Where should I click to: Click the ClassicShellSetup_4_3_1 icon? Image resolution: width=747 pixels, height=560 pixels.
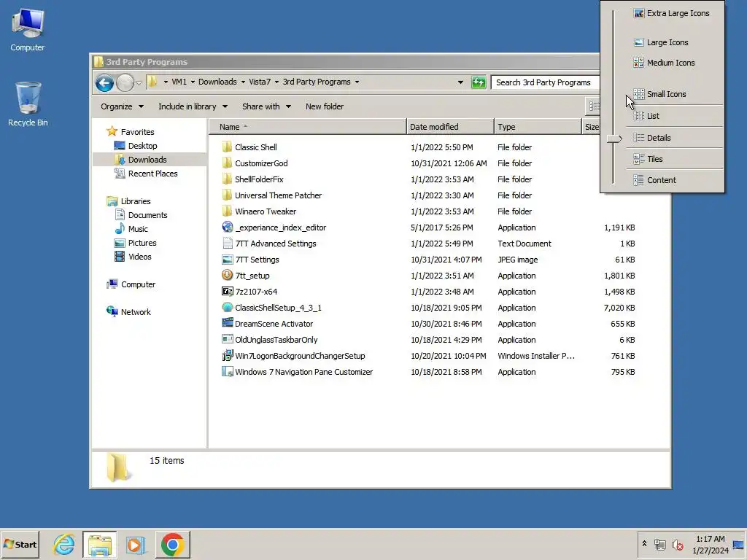point(228,308)
